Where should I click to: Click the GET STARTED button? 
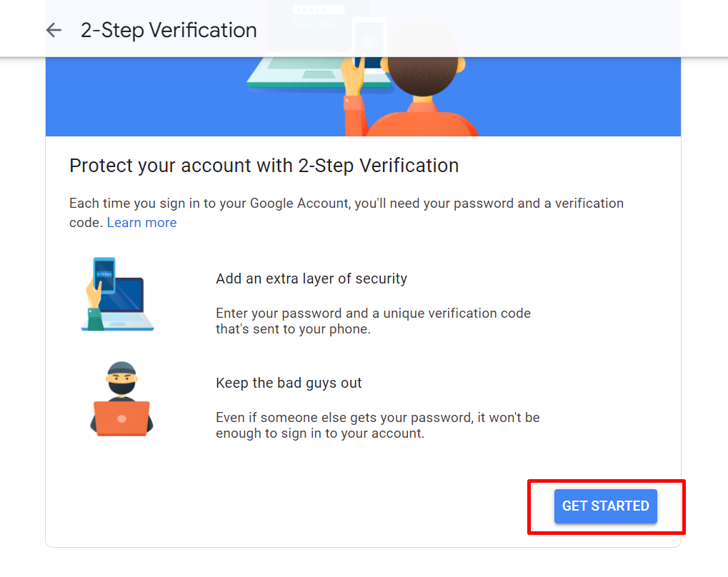point(605,506)
